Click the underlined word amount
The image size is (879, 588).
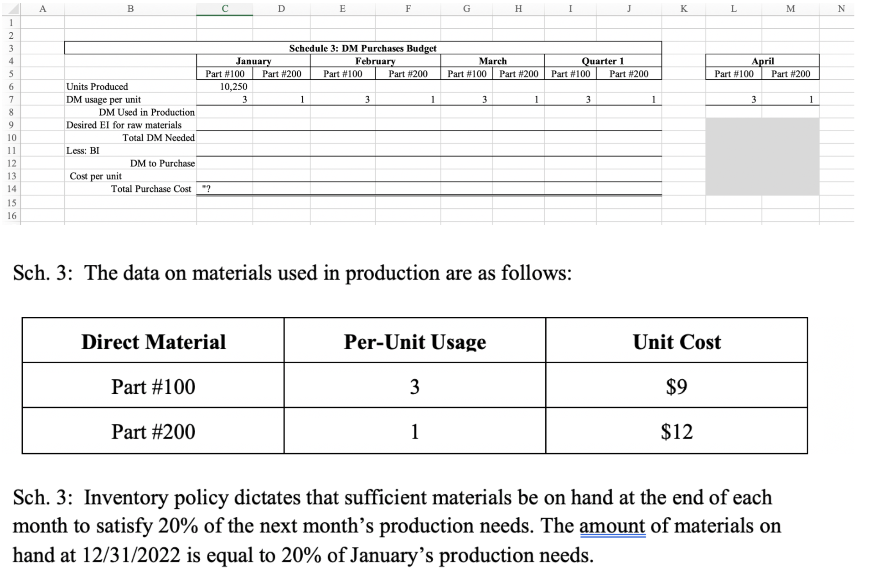[x=612, y=526]
